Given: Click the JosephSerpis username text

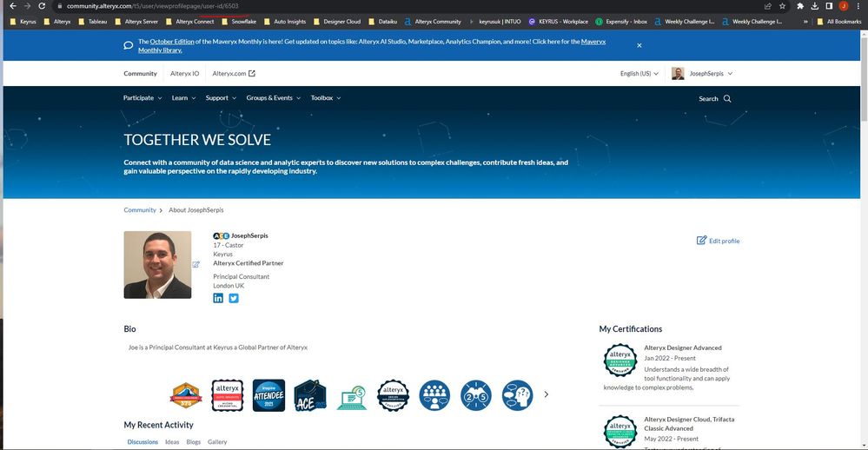Looking at the screenshot, I should (x=249, y=235).
